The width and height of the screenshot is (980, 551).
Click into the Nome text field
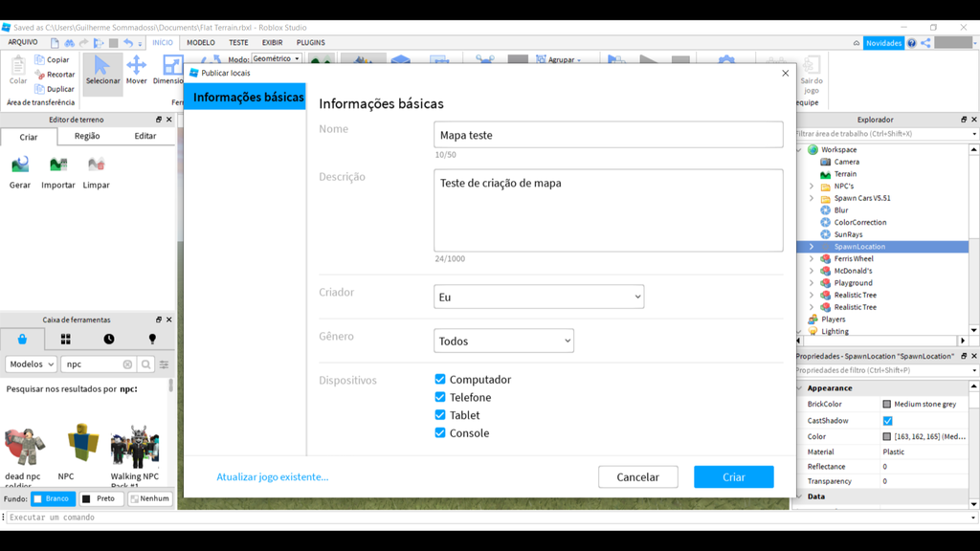[608, 135]
